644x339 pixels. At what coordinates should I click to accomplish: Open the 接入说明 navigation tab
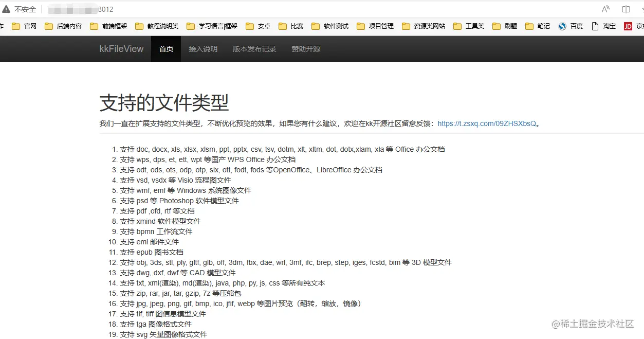point(203,49)
